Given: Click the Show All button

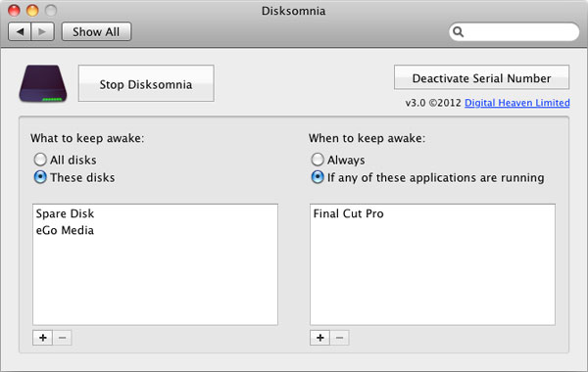Looking at the screenshot, I should (96, 32).
